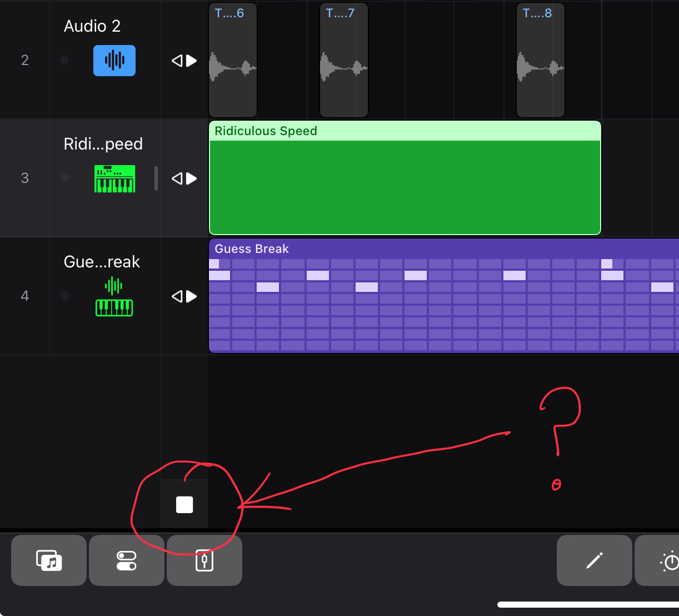The width and height of the screenshot is (679, 616).
Task: Select track number 3
Action: (x=25, y=178)
